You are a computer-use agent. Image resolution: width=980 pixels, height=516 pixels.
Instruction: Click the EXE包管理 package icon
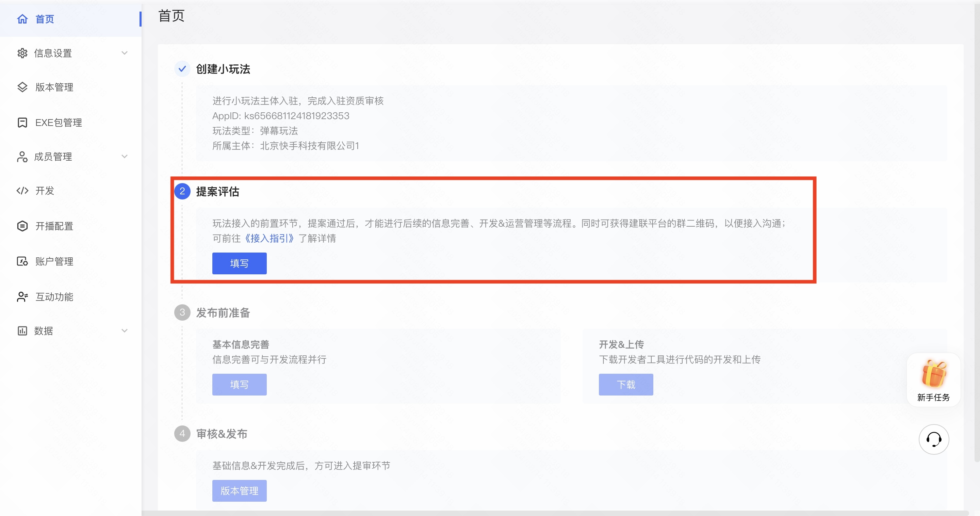click(x=22, y=123)
